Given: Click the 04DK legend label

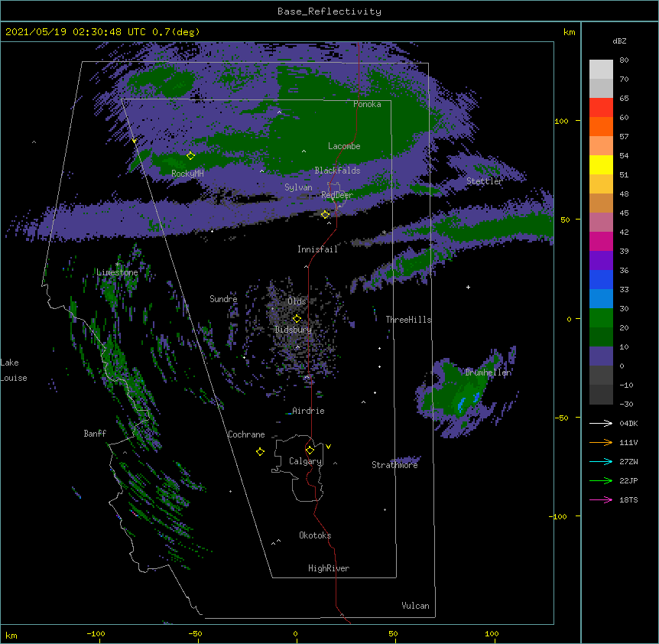Looking at the screenshot, I should tap(628, 423).
